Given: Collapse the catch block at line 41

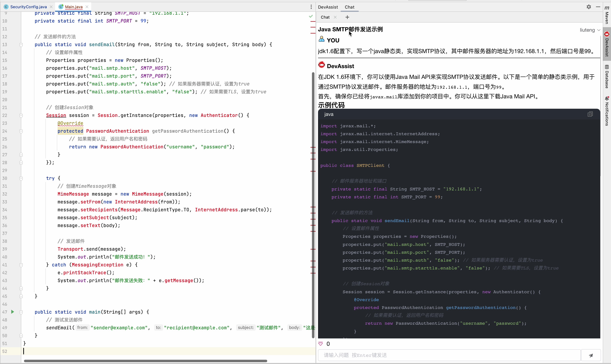Looking at the screenshot, I should pyautogui.click(x=21, y=265).
